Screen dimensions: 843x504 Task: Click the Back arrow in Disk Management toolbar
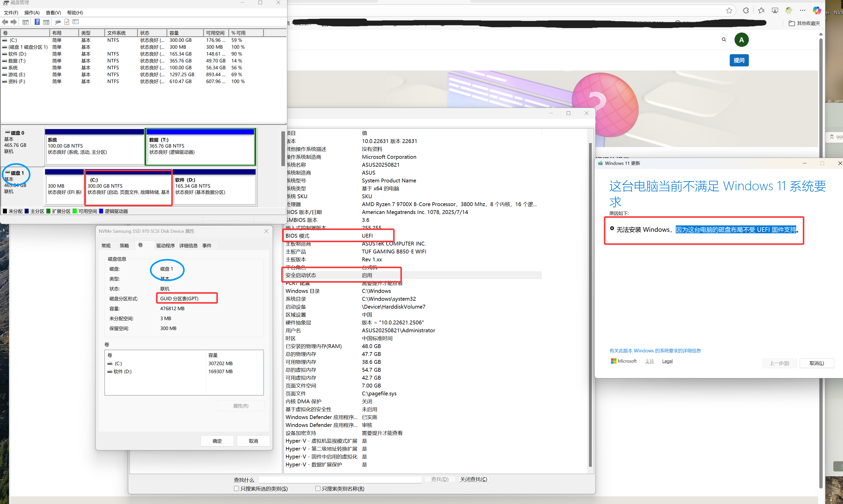[x=5, y=22]
